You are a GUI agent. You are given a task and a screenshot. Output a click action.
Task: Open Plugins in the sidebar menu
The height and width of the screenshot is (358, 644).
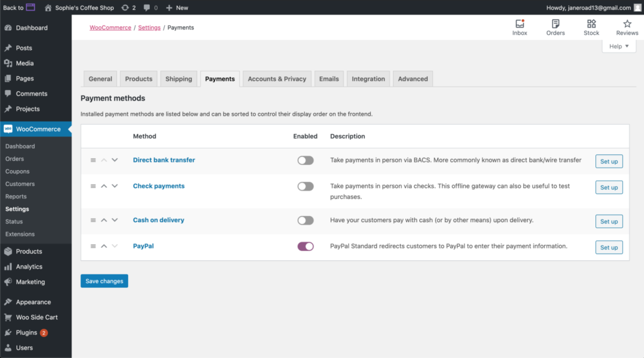click(27, 332)
